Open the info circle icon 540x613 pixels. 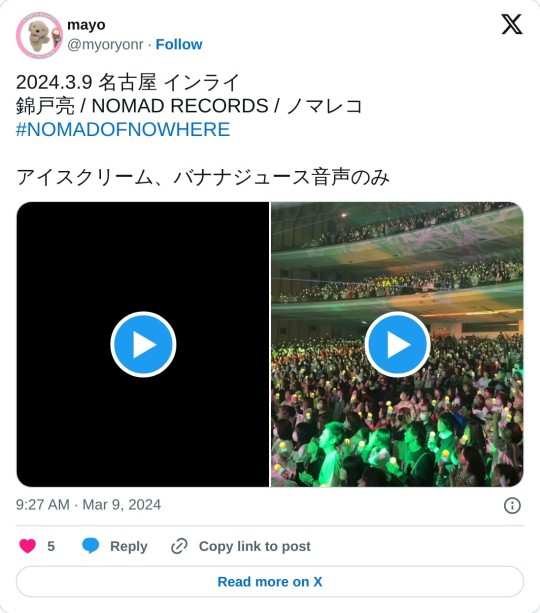tap(512, 505)
